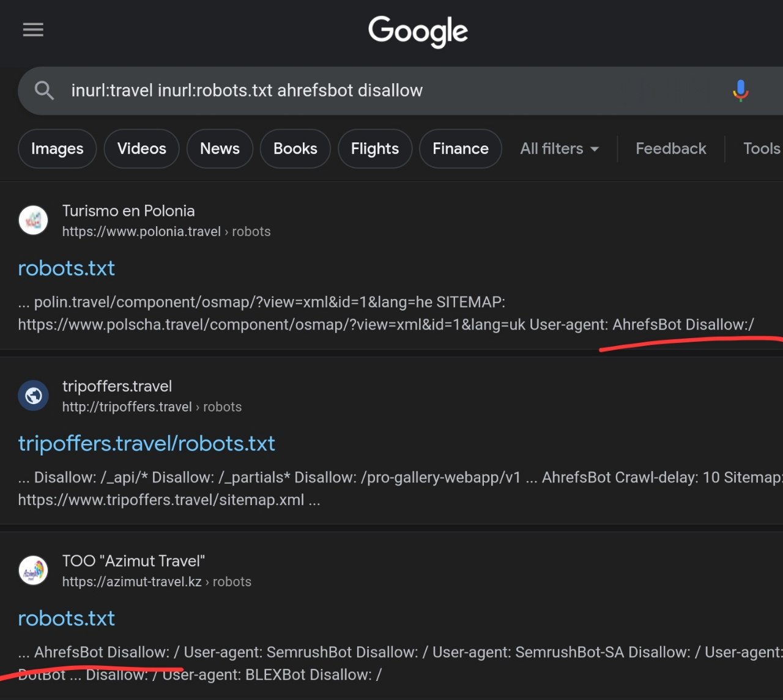Click the Turismo en Polonia site name
This screenshot has width=783, height=700.
click(128, 211)
